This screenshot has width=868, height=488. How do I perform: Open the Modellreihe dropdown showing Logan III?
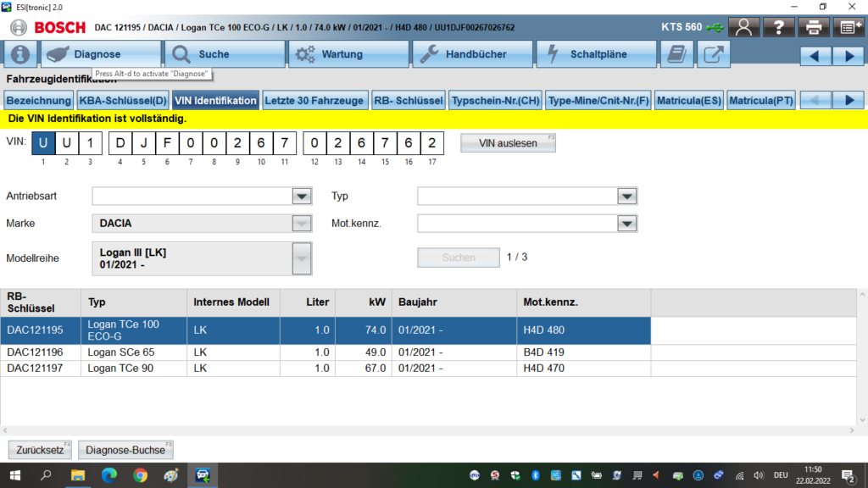(302, 258)
